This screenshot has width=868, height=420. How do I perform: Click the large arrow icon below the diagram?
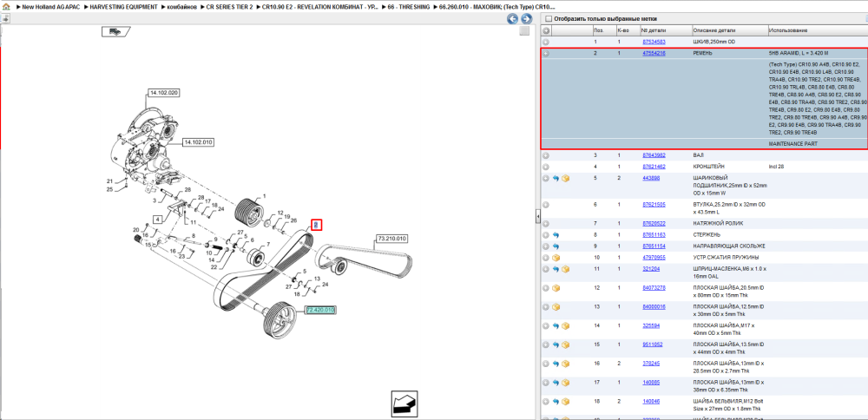[404, 404]
